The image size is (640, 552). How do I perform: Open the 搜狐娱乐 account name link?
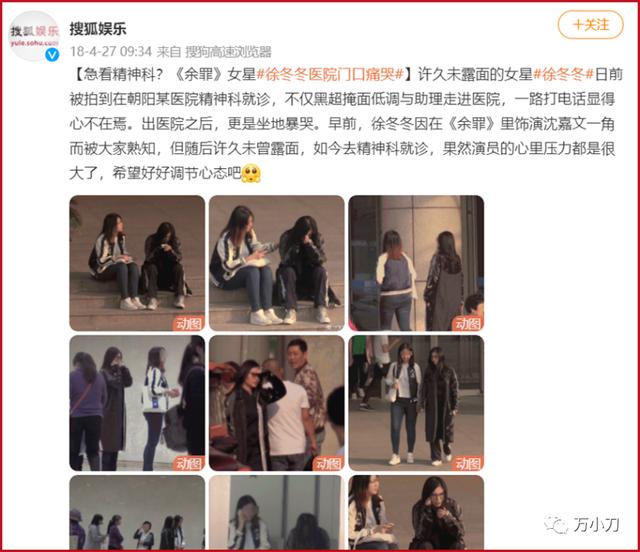pos(98,29)
